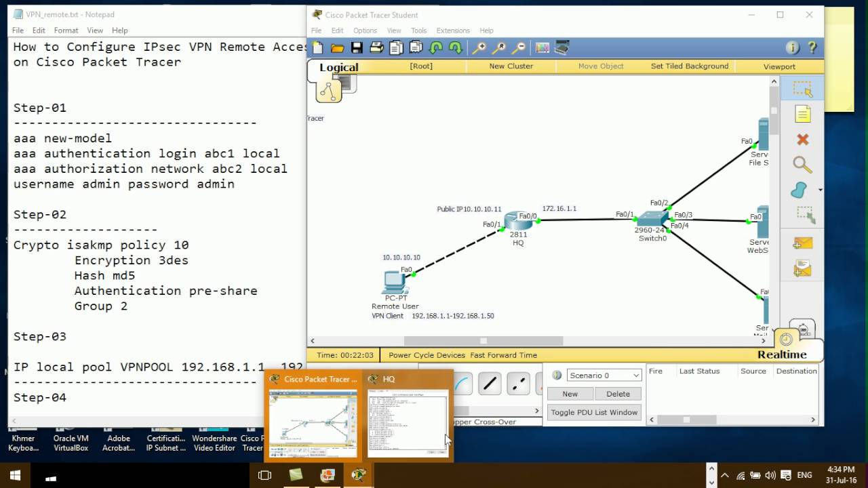This screenshot has height=488, width=868.
Task: Expand the drawing shape tool dropdown arrow
Action: pos(820,190)
